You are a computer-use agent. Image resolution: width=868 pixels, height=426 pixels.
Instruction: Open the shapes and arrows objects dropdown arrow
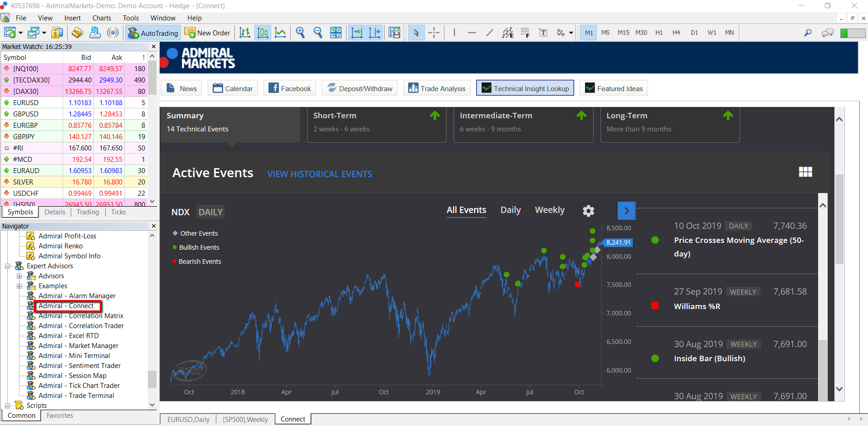(x=571, y=33)
